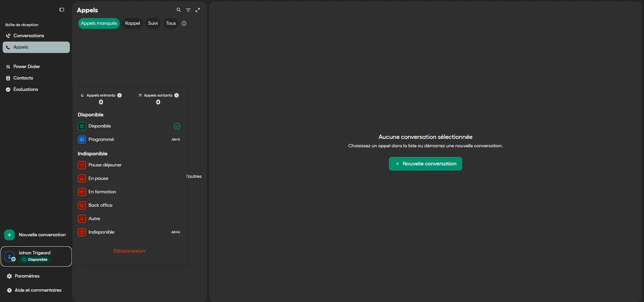Screen dimensions: 644x302
Task: Switch to the Suivi tab
Action: [x=153, y=23]
